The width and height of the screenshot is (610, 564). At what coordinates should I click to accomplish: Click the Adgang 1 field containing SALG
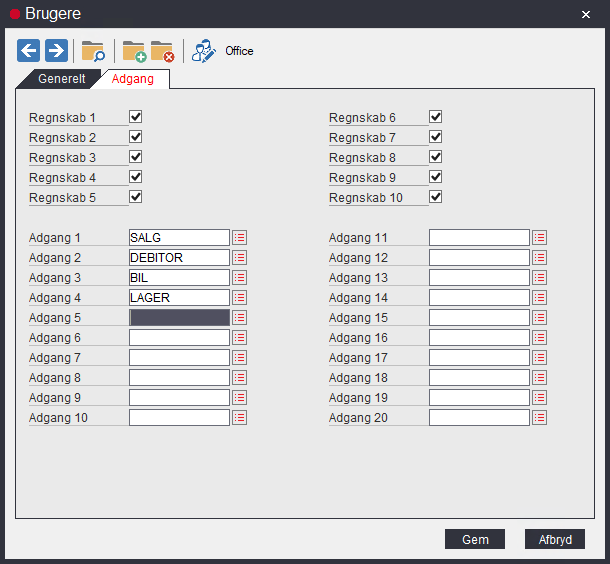(x=179, y=237)
